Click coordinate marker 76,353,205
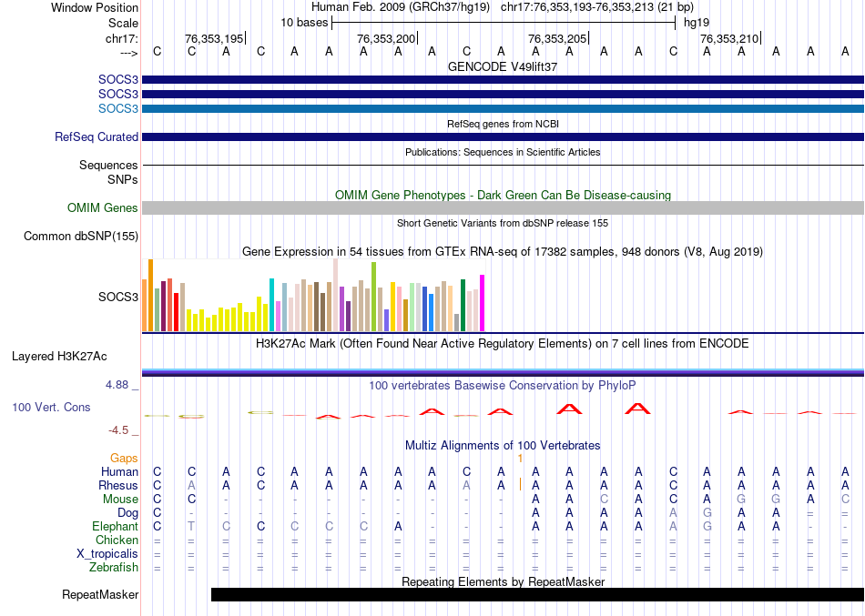 pos(557,38)
